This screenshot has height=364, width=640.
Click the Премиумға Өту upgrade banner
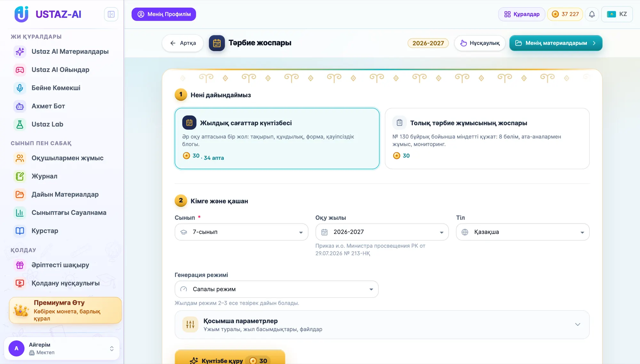click(x=65, y=310)
